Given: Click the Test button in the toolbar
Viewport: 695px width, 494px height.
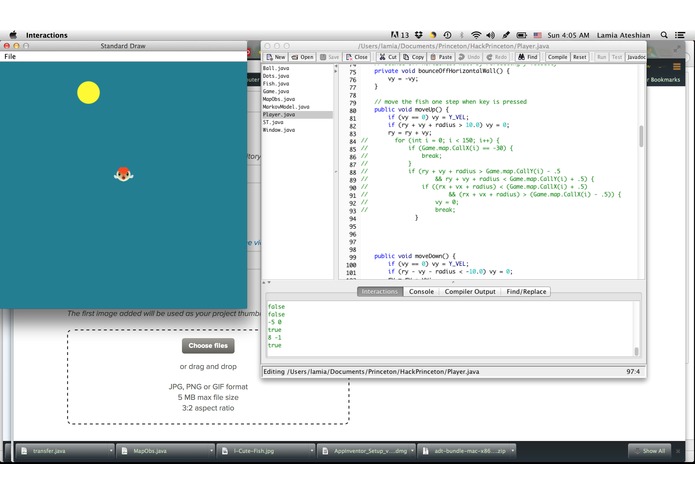Looking at the screenshot, I should pyautogui.click(x=617, y=57).
